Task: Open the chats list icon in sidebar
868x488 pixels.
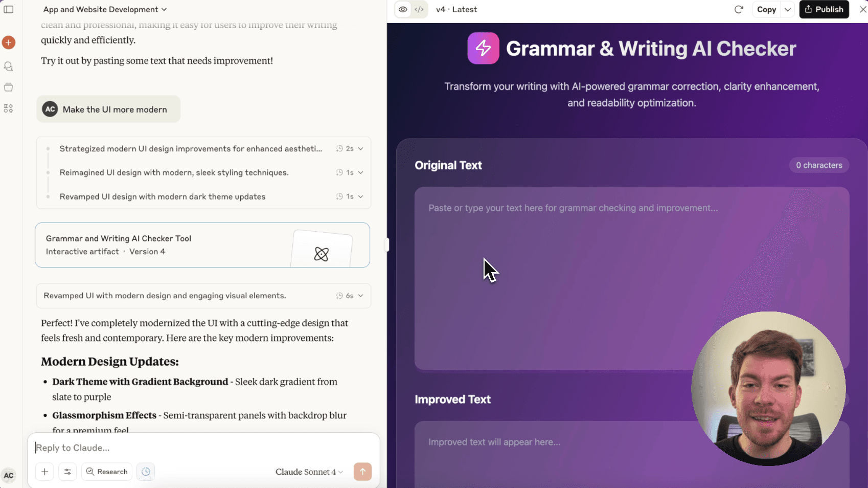Action: 9,66
